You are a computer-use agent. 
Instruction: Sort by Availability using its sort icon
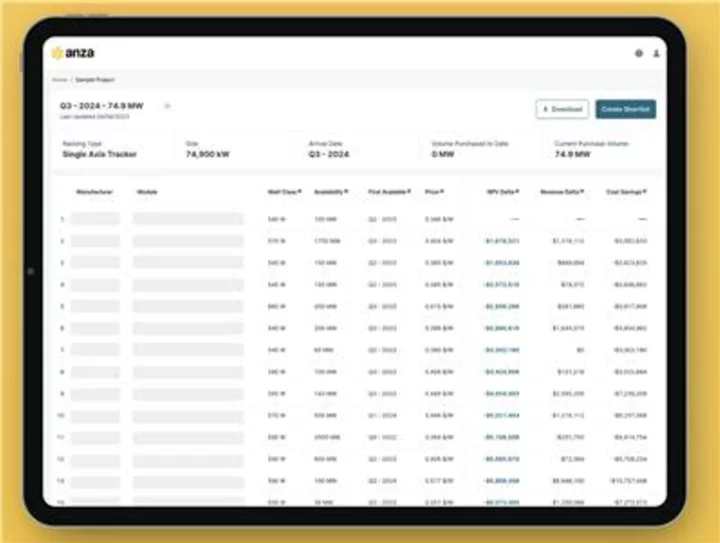[x=346, y=191]
